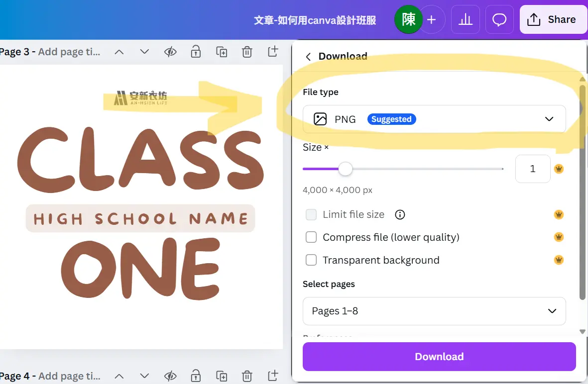Expand the Pages 1–8 select pages dropdown
This screenshot has height=384, width=588.
pos(434,311)
